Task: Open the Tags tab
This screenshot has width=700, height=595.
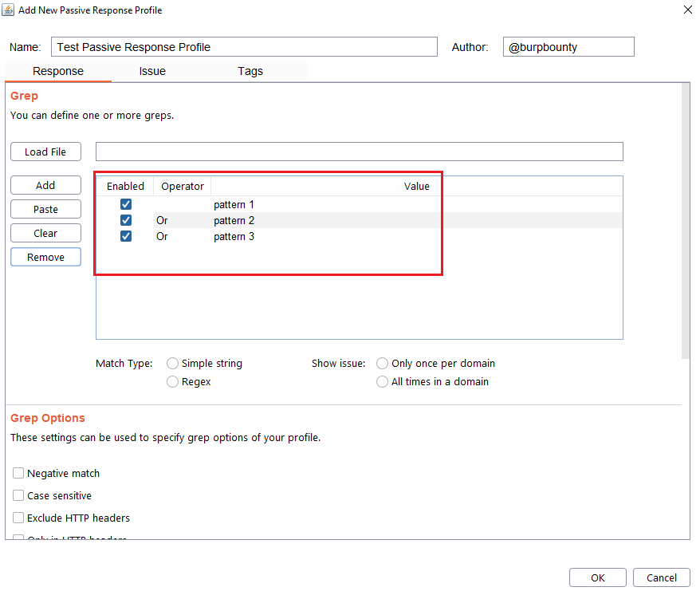Action: pyautogui.click(x=250, y=71)
